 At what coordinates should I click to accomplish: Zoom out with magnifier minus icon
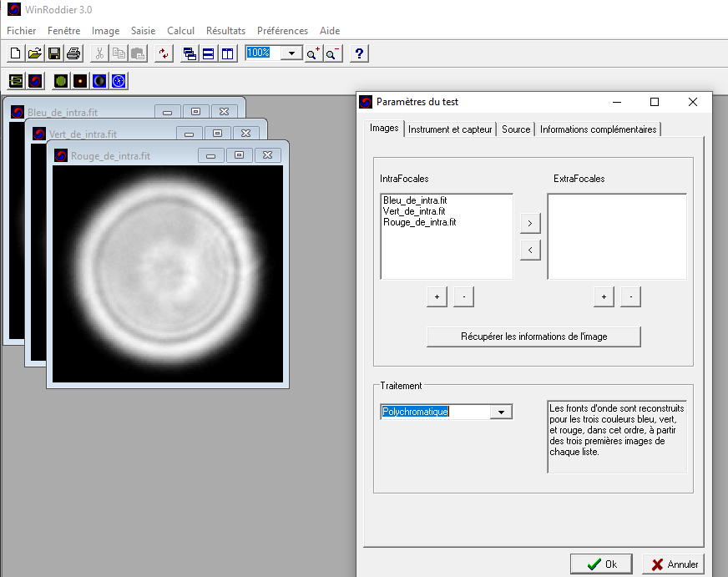click(x=332, y=53)
